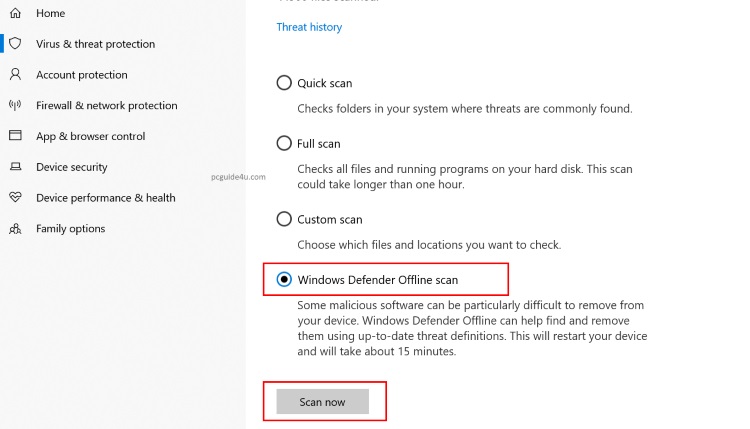Click the Device performance & health heart icon
The image size is (750, 429).
[15, 198]
